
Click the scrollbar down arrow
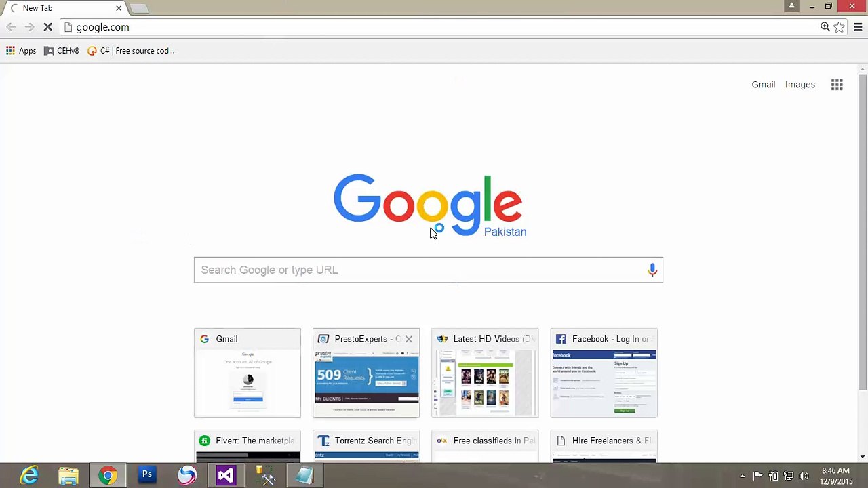863,457
